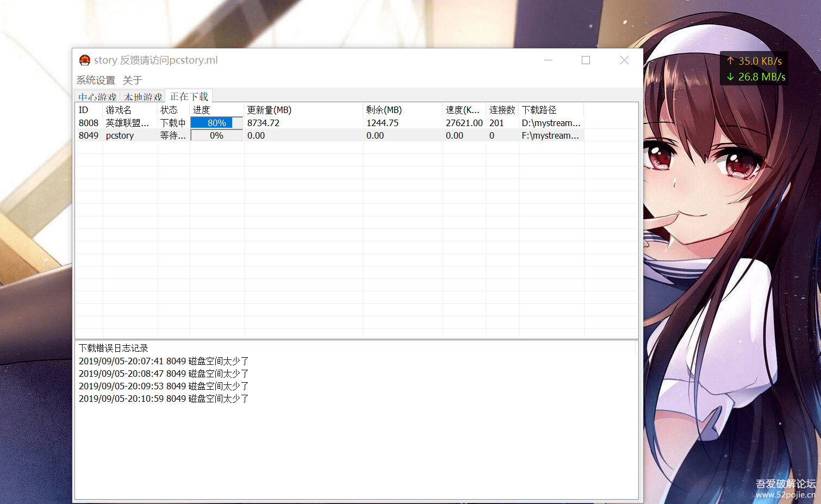Select log entry at 20:10:59

[164, 399]
